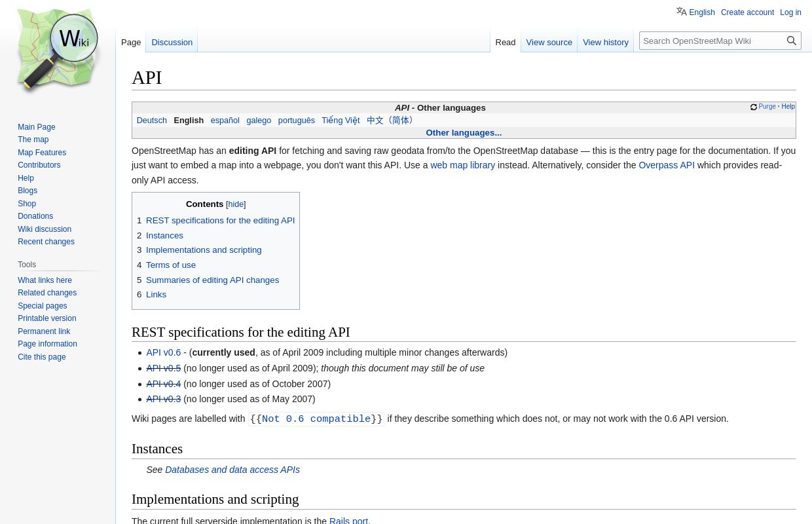The width and height of the screenshot is (812, 524).
Task: Switch to the Tiếng Việt version
Action: pyautogui.click(x=341, y=121)
